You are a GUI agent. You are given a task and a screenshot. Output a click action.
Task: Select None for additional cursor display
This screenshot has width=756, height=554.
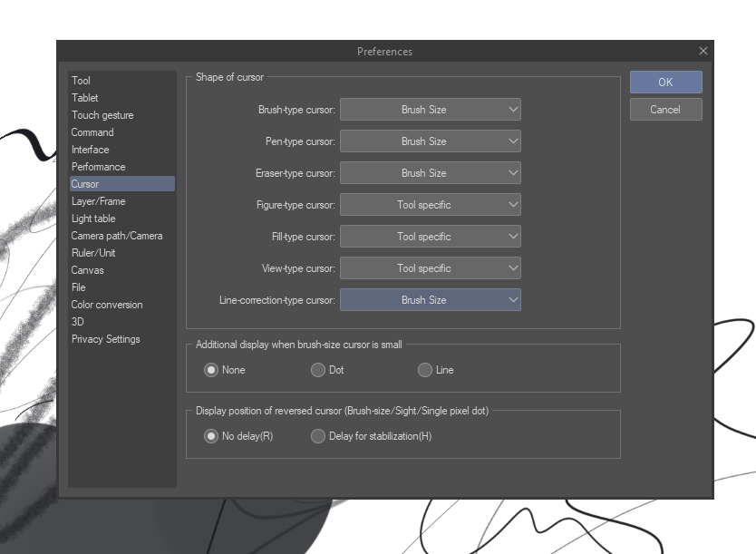click(212, 370)
